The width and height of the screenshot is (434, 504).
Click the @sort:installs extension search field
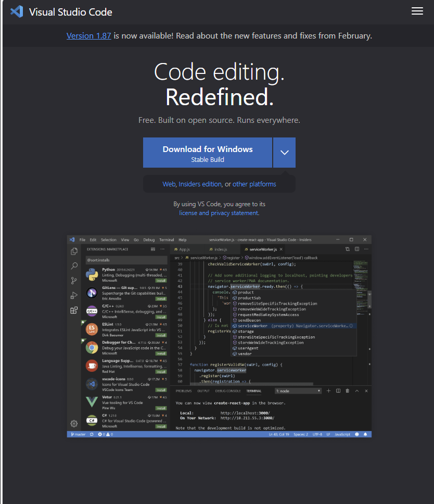(x=126, y=260)
